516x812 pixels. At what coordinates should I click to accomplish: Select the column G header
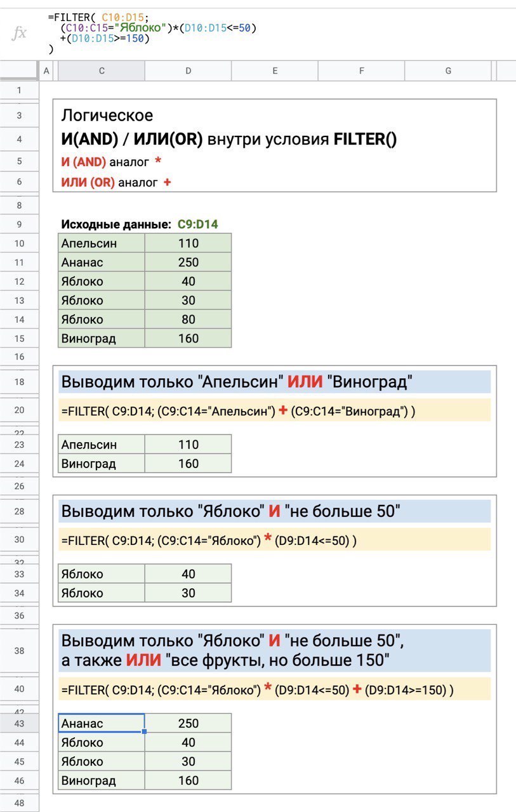[448, 71]
